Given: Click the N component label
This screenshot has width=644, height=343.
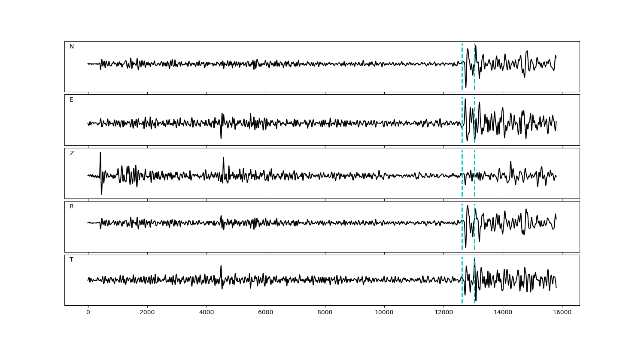Looking at the screenshot, I should tap(72, 47).
